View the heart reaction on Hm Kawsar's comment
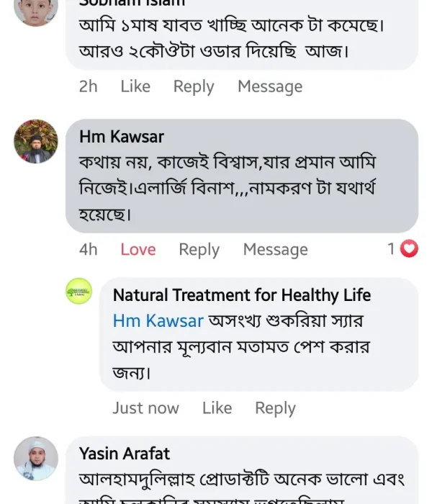Screen dimensions: 432x504 (x=409, y=249)
